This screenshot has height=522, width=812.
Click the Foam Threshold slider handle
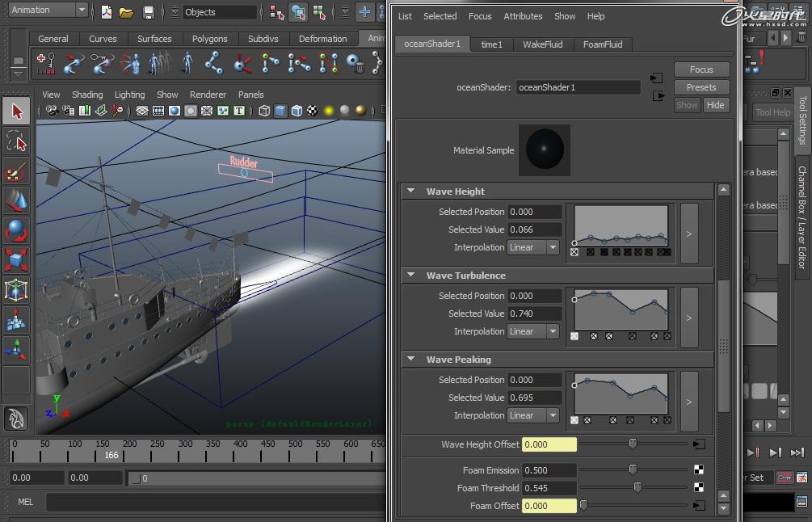637,488
